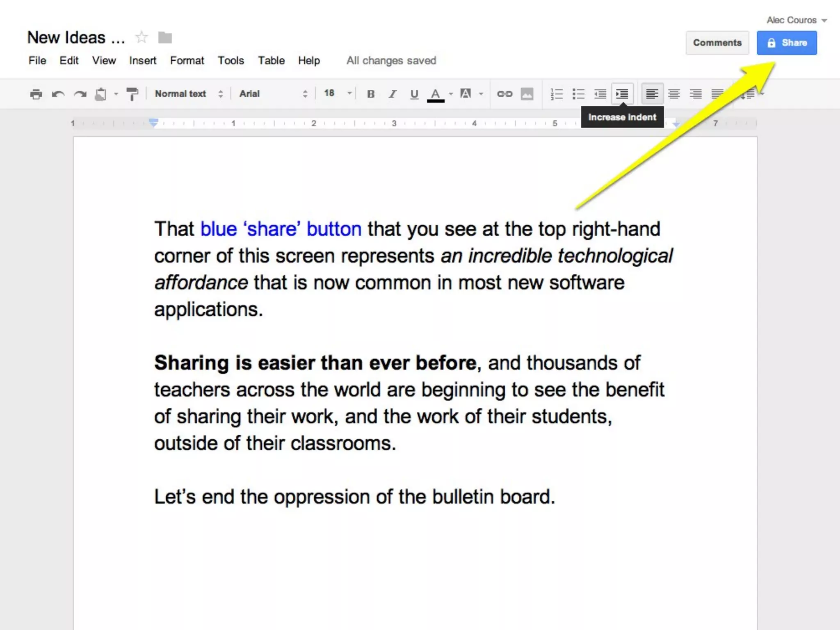840x630 pixels.
Task: Click the Print icon in toolbar
Action: coord(36,94)
